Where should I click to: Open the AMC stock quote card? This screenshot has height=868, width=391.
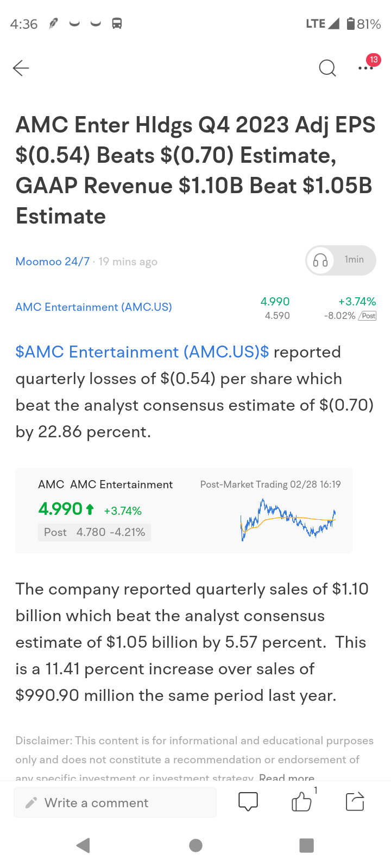pos(184,511)
